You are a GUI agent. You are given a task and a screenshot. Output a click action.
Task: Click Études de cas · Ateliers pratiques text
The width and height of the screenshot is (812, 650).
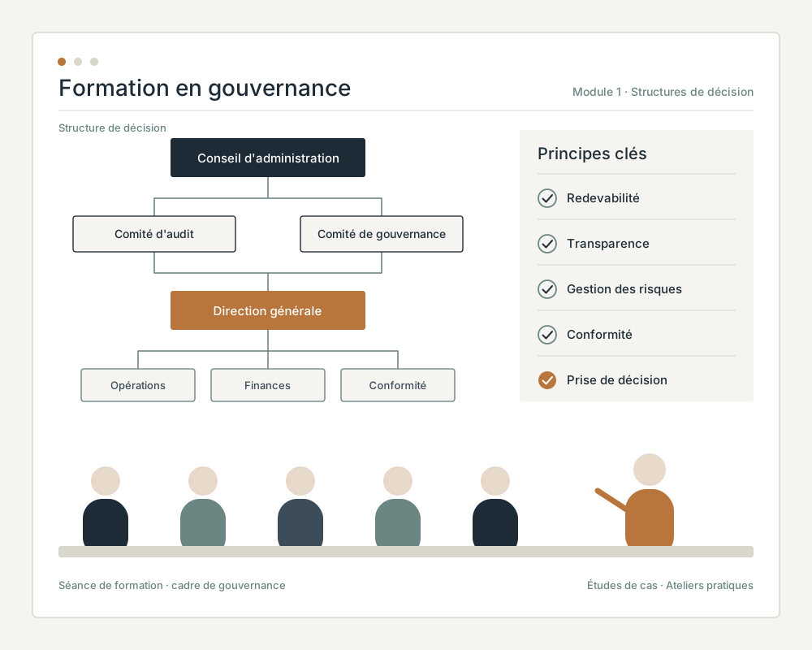670,585
